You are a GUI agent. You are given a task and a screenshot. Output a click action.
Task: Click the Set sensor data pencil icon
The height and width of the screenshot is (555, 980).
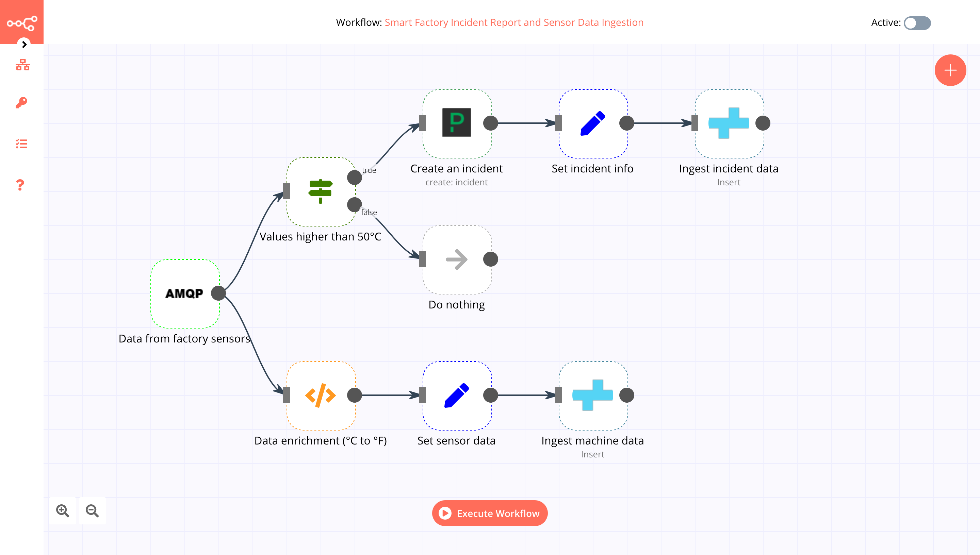point(456,395)
